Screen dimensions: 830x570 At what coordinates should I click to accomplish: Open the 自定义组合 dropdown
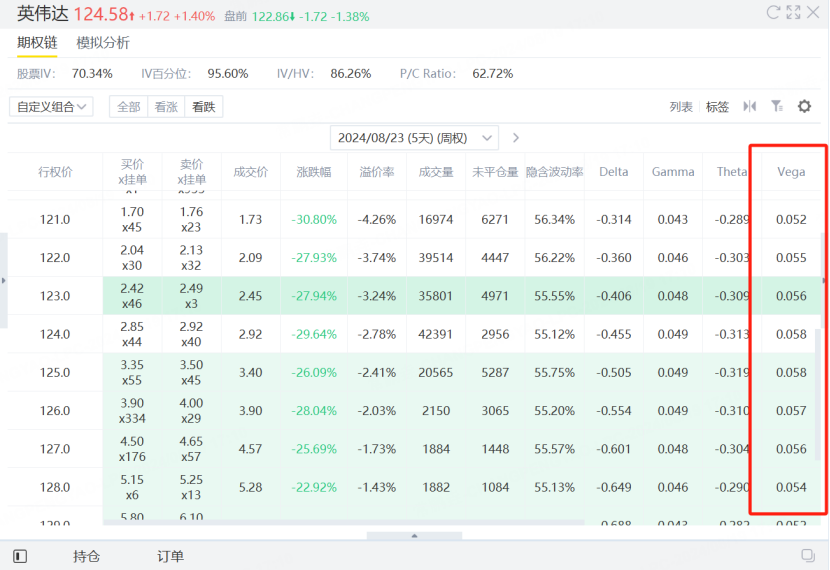click(51, 107)
